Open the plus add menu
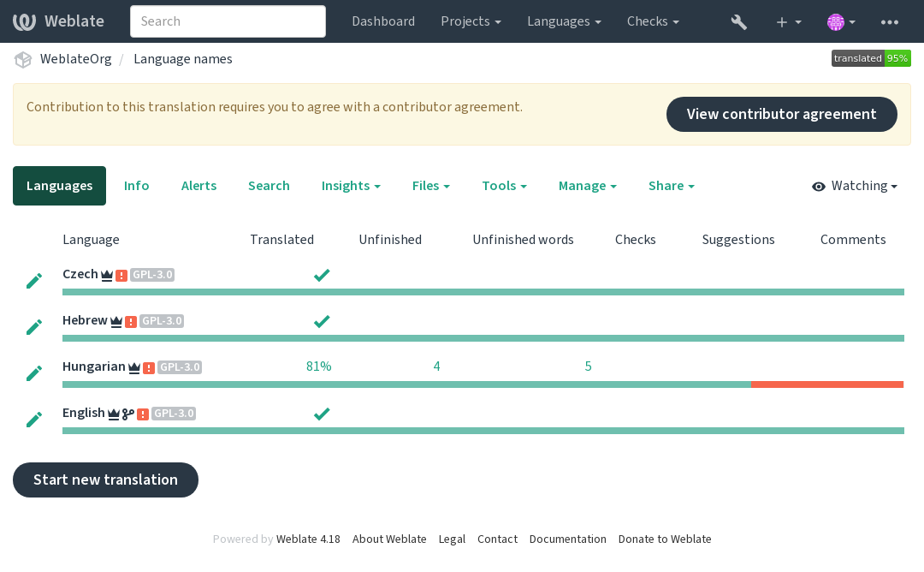 click(x=789, y=21)
